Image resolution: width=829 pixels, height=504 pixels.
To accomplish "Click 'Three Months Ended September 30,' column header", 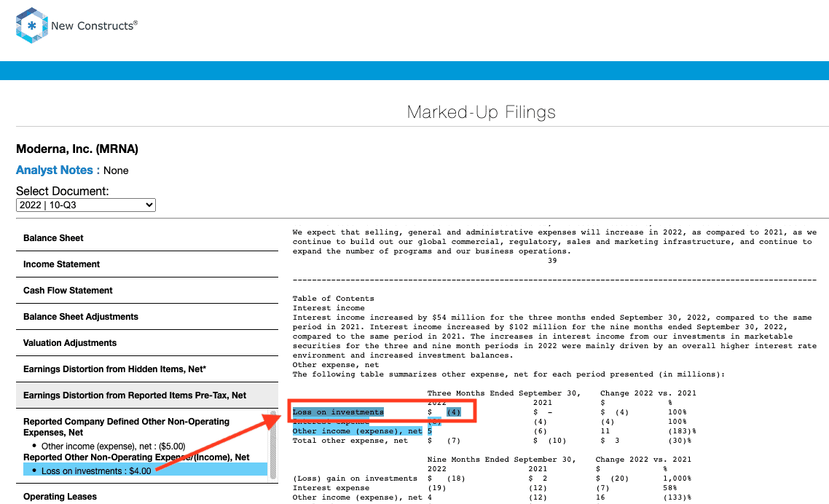I will click(504, 393).
